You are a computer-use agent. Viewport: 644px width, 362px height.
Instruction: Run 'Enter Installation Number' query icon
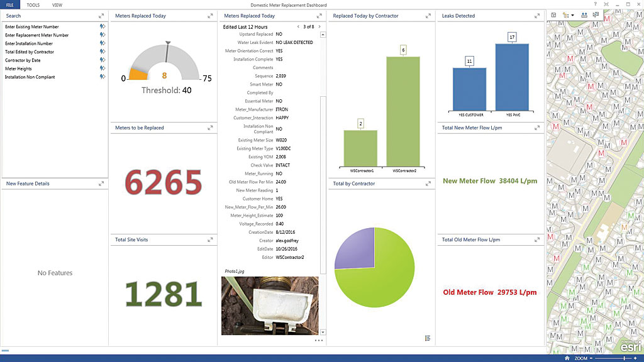[103, 43]
